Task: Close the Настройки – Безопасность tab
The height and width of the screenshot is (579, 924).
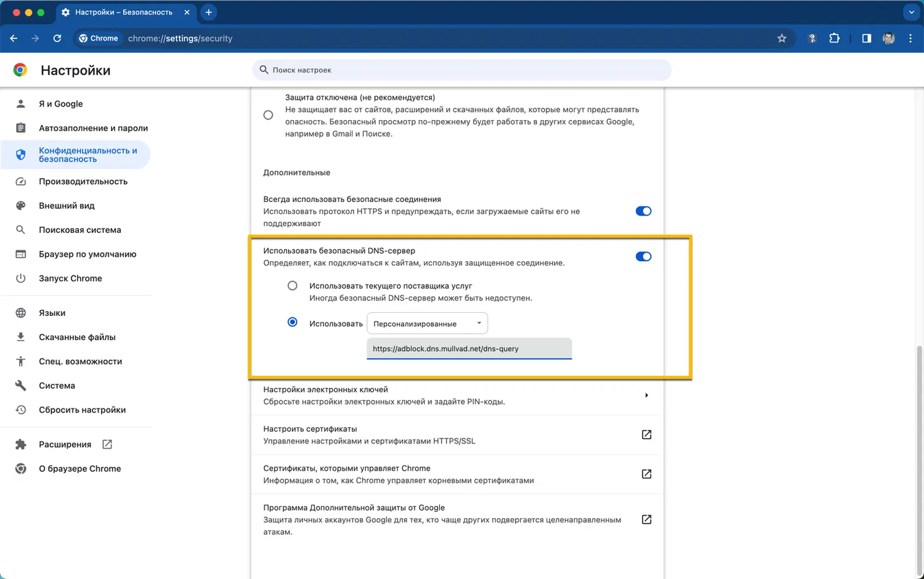Action: tap(187, 12)
